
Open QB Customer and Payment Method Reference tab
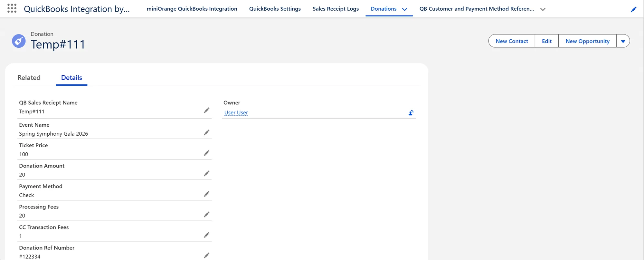[x=477, y=9]
